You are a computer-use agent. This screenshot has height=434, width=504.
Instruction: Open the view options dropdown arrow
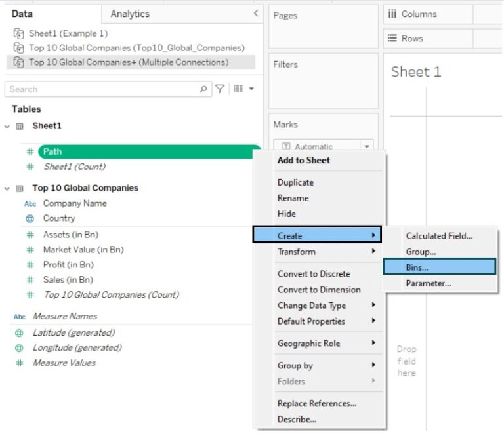click(252, 89)
